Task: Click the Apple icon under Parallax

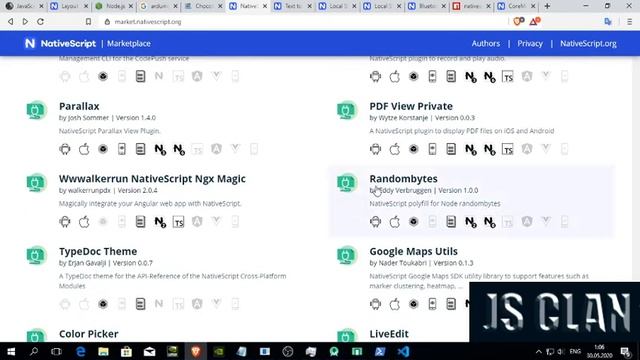Action: click(x=84, y=149)
